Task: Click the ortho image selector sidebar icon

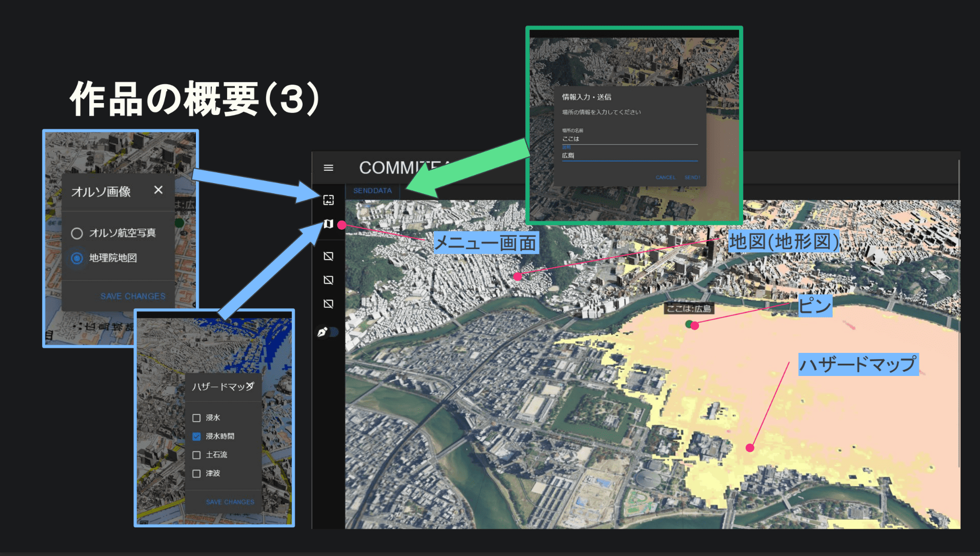Action: click(329, 200)
